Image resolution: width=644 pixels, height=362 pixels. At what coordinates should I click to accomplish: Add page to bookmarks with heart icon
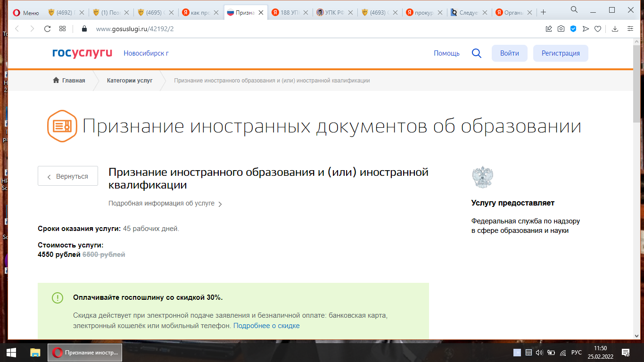598,29
